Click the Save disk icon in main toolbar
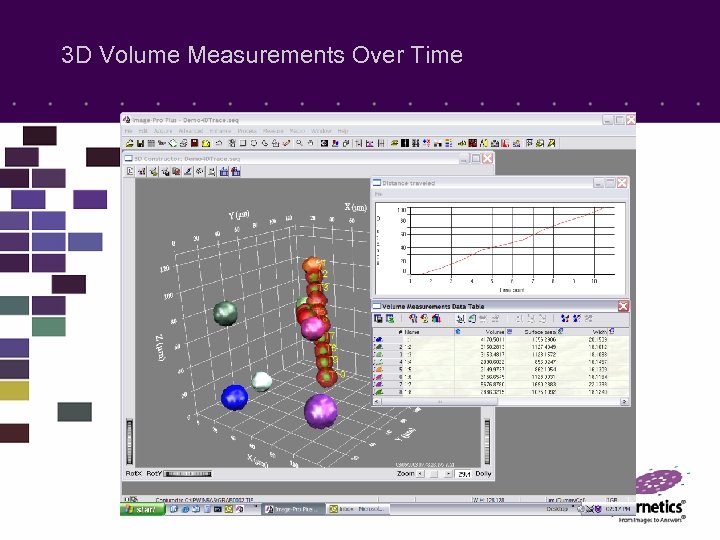This screenshot has height=540, width=720. pos(141,143)
